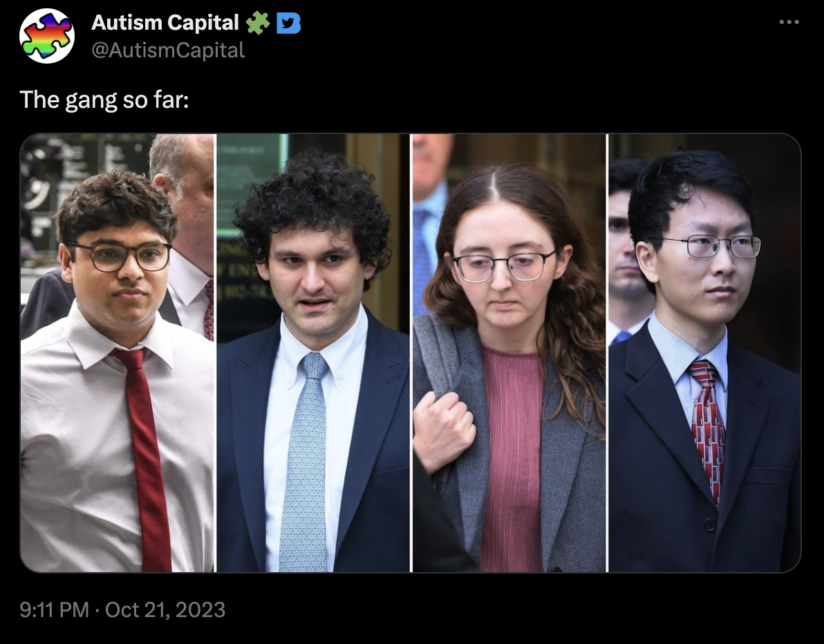Click the green puzzle piece emoji badge

(257, 23)
